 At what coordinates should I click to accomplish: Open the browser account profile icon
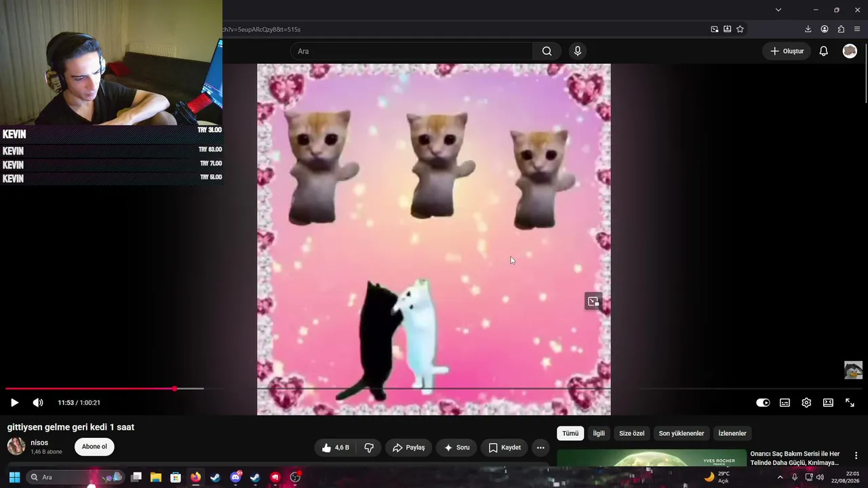(x=825, y=29)
